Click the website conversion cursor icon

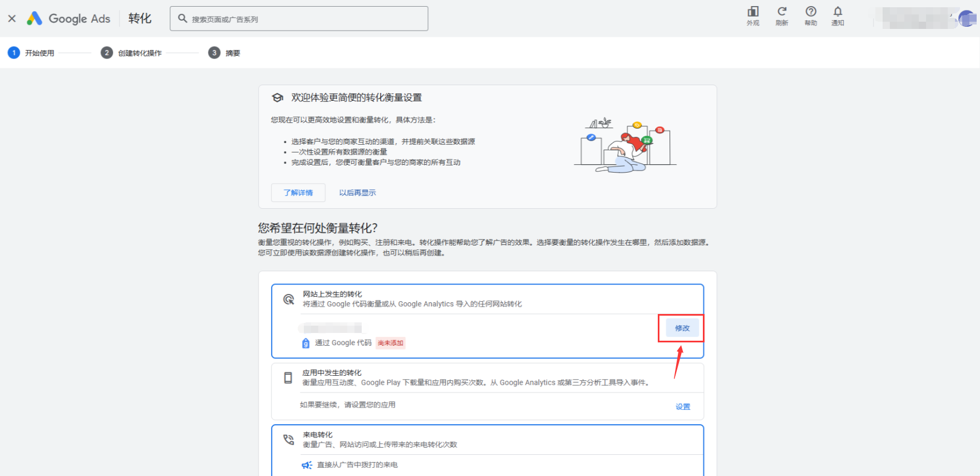tap(288, 299)
